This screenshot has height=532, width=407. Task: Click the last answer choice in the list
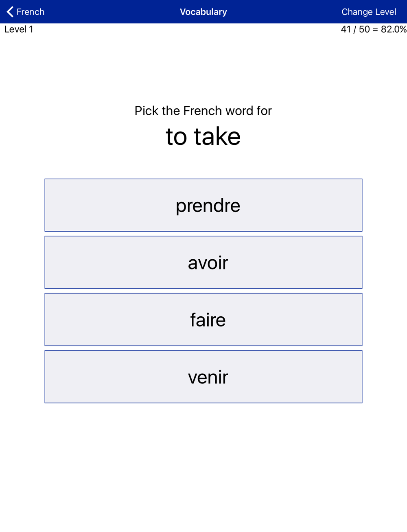(203, 377)
